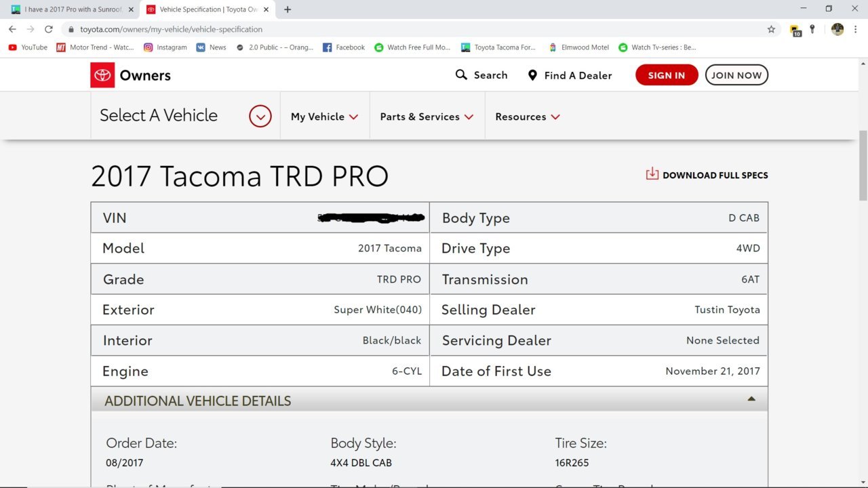This screenshot has height=488, width=868.
Task: Open the Chrome three-dot menu
Action: click(x=856, y=29)
